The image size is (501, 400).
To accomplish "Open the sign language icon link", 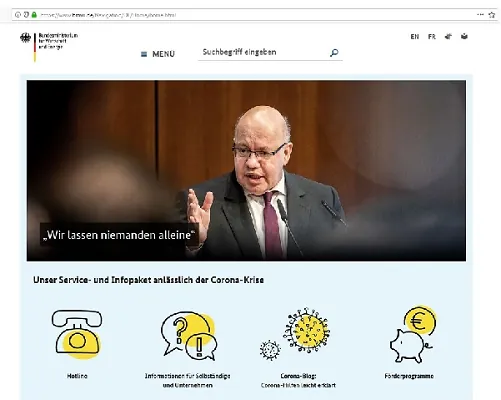I will tap(448, 36).
